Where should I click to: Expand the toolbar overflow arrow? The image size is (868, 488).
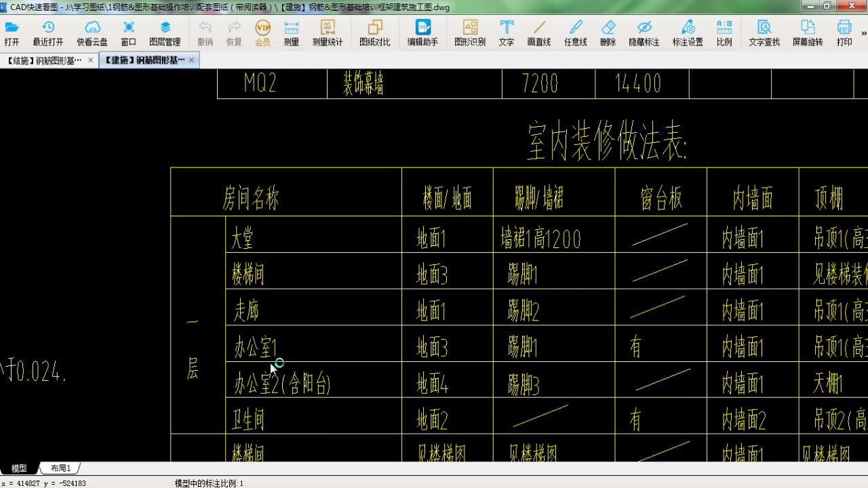pyautogui.click(x=864, y=33)
